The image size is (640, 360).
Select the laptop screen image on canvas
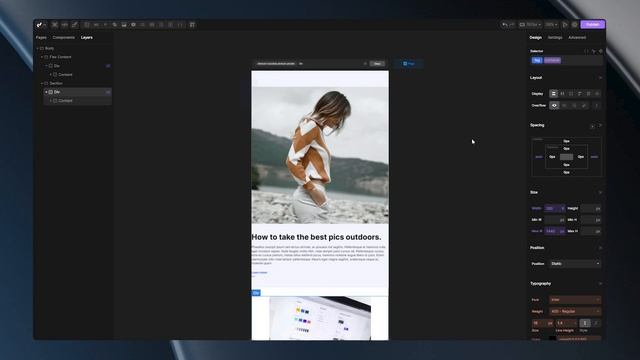pyautogui.click(x=320, y=318)
